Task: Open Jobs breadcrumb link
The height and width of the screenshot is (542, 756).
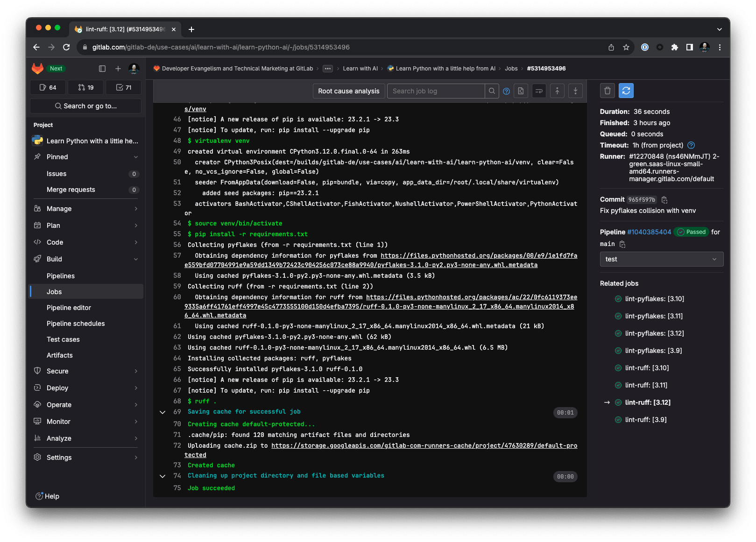Action: point(511,69)
